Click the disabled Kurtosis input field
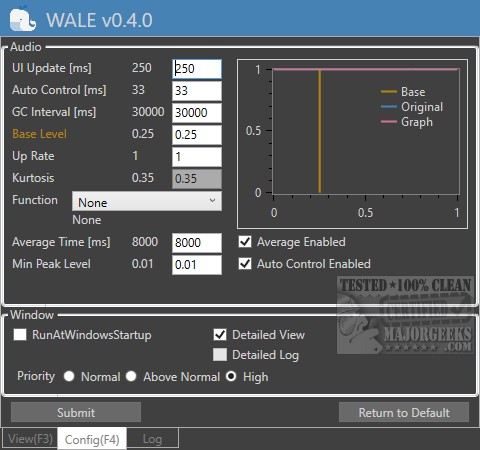The height and width of the screenshot is (450, 480). point(197,179)
